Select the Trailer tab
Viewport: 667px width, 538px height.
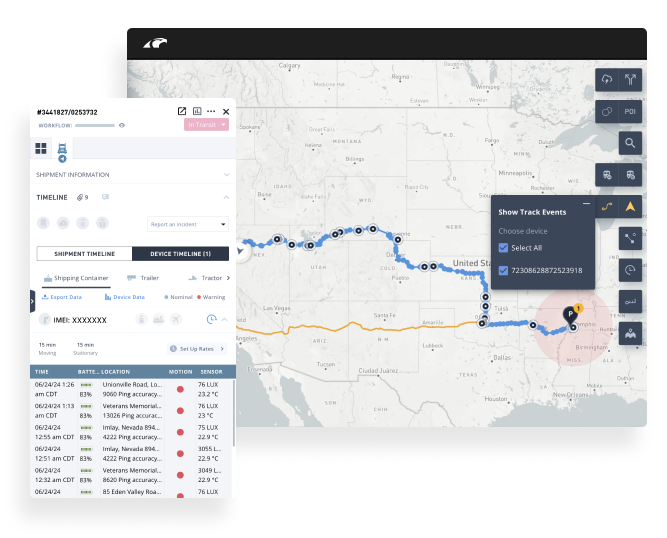[143, 278]
